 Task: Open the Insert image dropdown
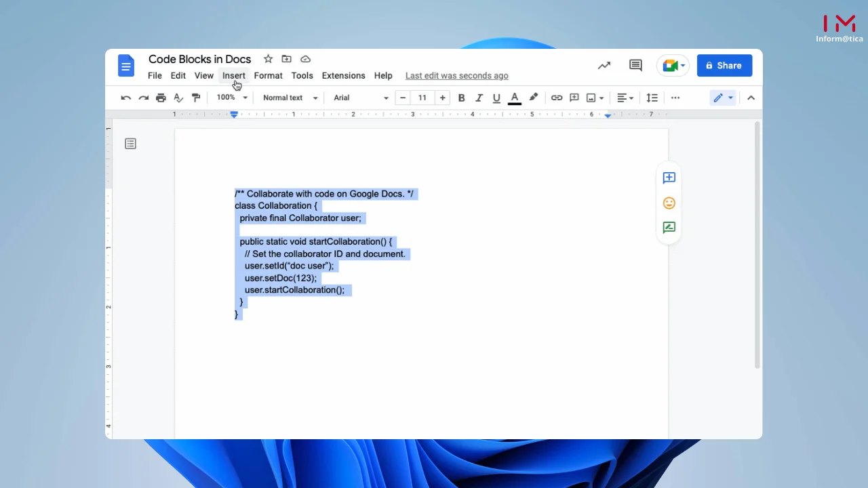595,98
